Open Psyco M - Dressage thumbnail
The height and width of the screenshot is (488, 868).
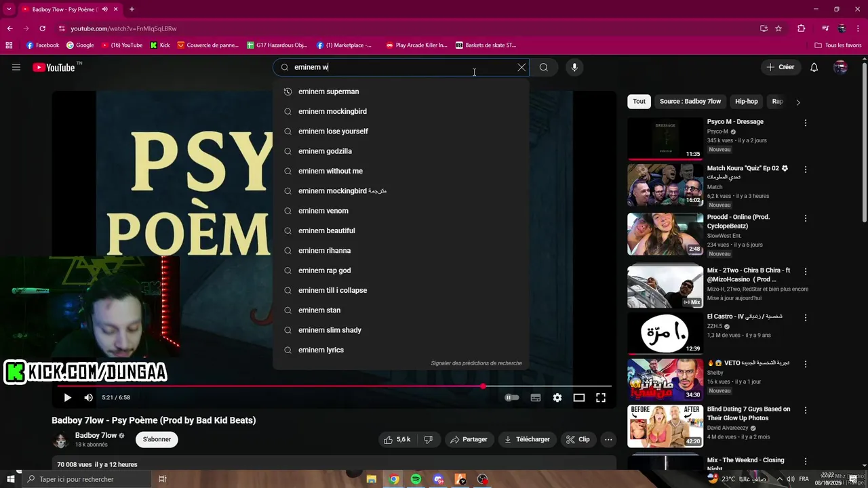pos(665,139)
